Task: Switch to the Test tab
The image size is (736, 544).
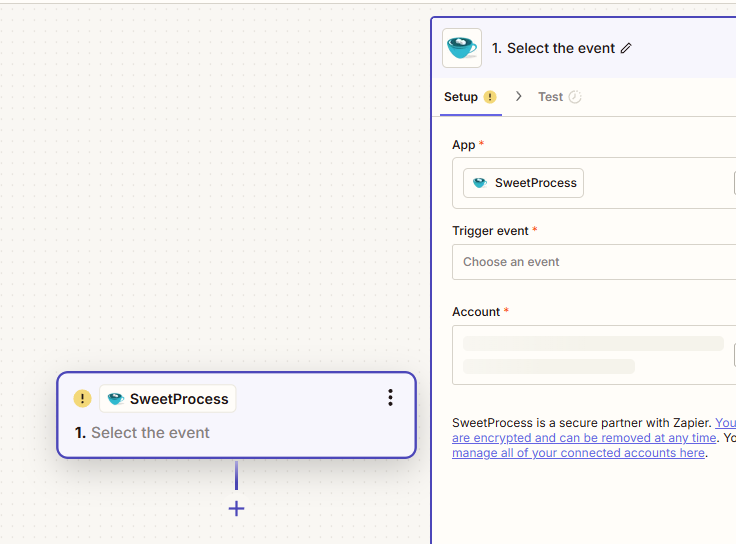Action: (x=550, y=97)
